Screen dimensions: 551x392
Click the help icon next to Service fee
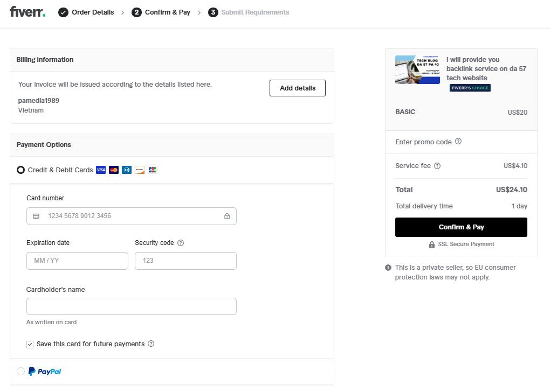(x=437, y=166)
